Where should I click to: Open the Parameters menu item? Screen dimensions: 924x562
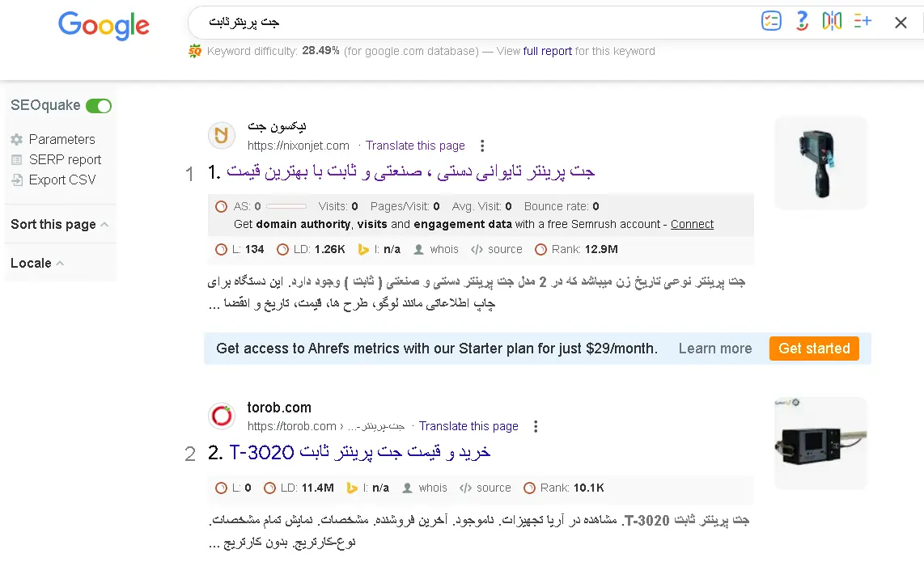tap(61, 140)
